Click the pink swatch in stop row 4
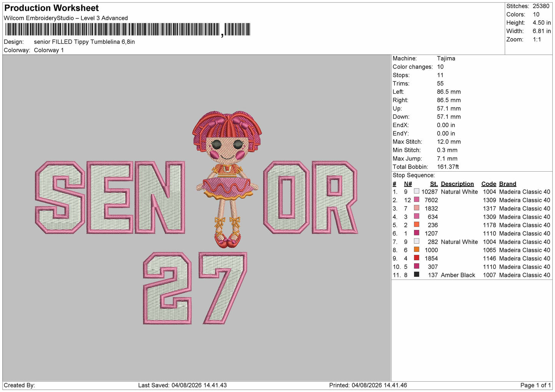Screen dimensions: 555x392 click(x=416, y=217)
